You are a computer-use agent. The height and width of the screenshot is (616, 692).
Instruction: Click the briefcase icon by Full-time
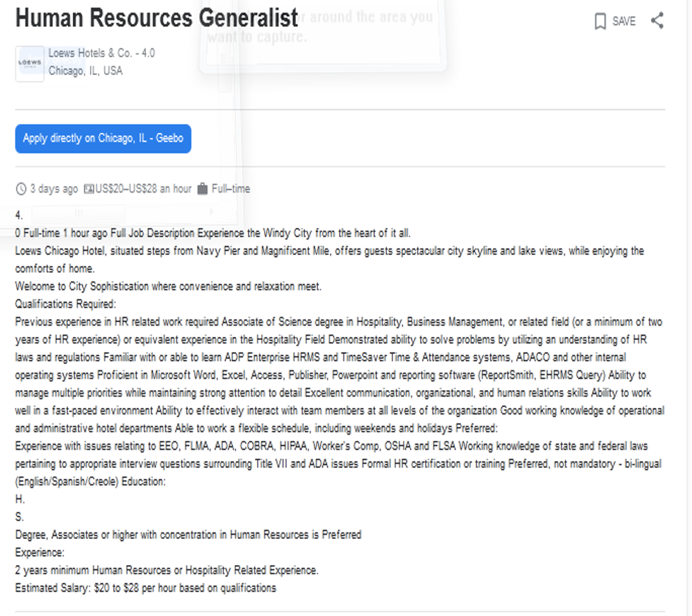coord(202,189)
